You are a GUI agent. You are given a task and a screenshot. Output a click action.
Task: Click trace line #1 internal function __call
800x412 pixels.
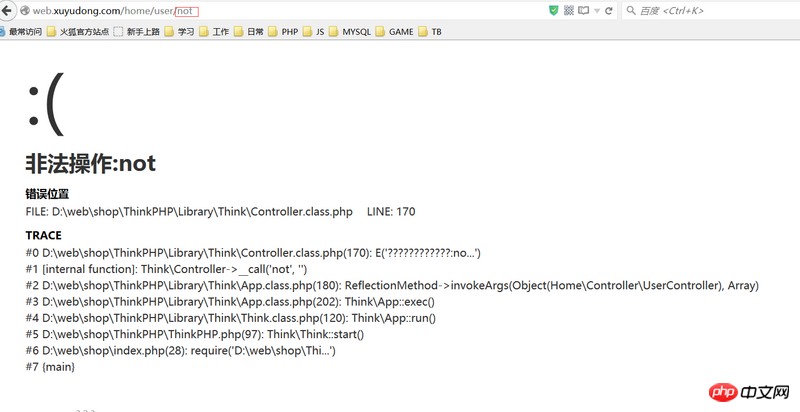[x=166, y=269]
